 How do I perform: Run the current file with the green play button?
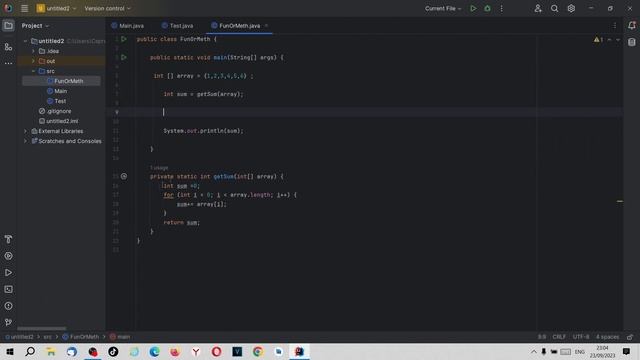(473, 8)
